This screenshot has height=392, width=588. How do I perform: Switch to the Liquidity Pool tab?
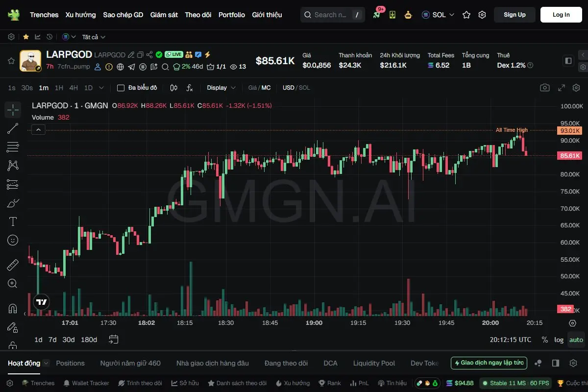click(374, 363)
